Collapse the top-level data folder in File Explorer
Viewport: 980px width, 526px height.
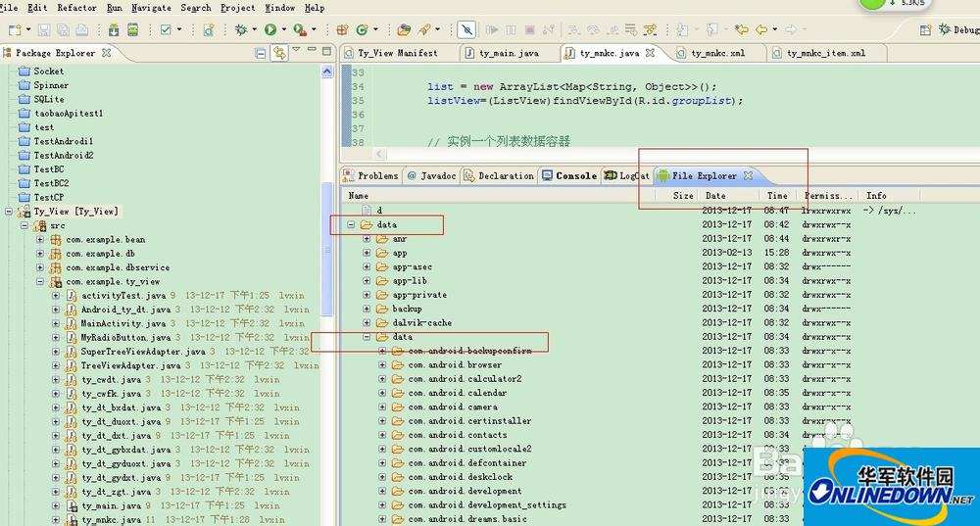pos(351,225)
